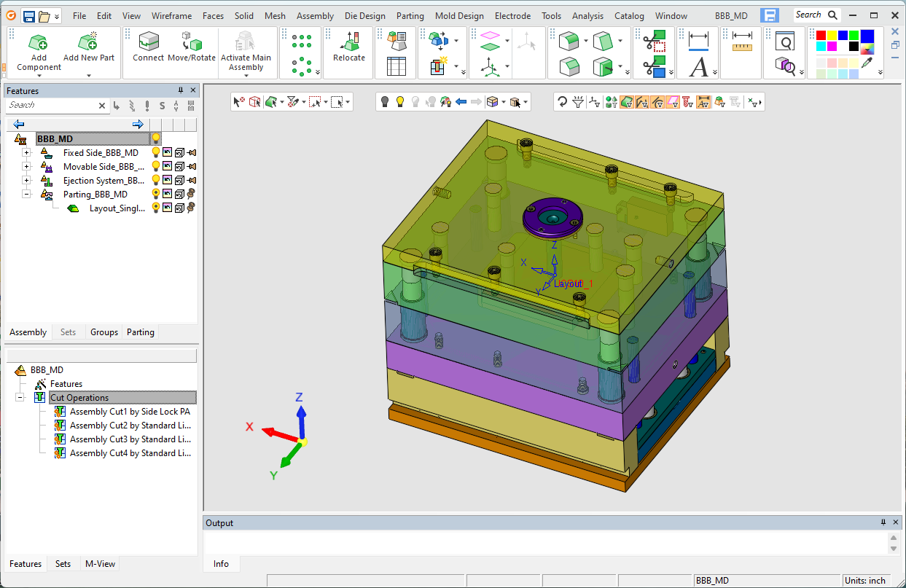This screenshot has height=588, width=906.
Task: Click the Add New Part tool
Action: (x=88, y=47)
